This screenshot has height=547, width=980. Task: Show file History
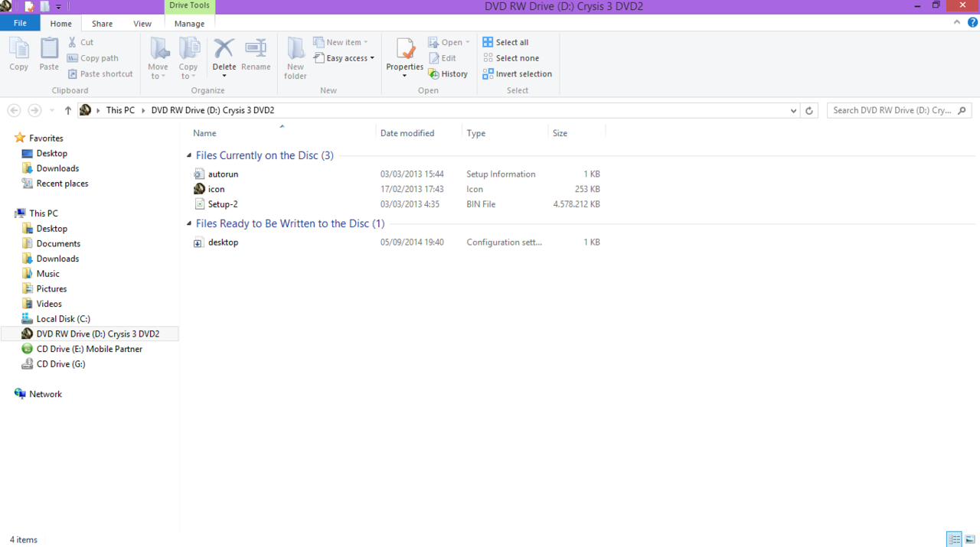448,74
